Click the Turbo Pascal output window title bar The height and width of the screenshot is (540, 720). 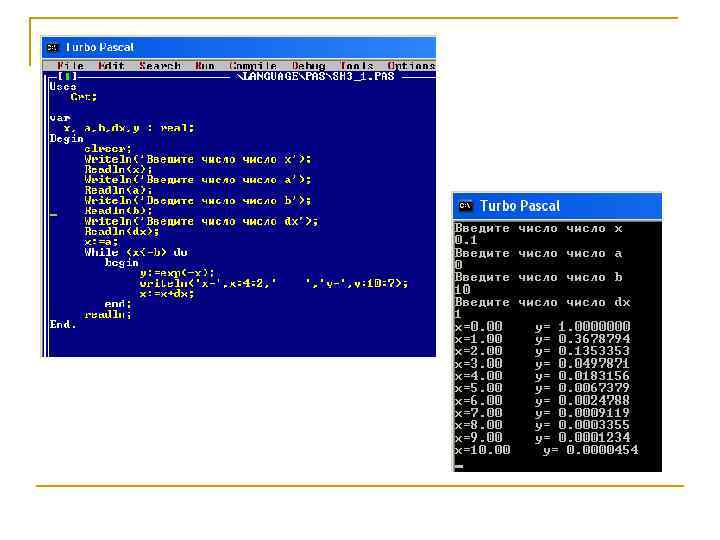tap(557, 206)
